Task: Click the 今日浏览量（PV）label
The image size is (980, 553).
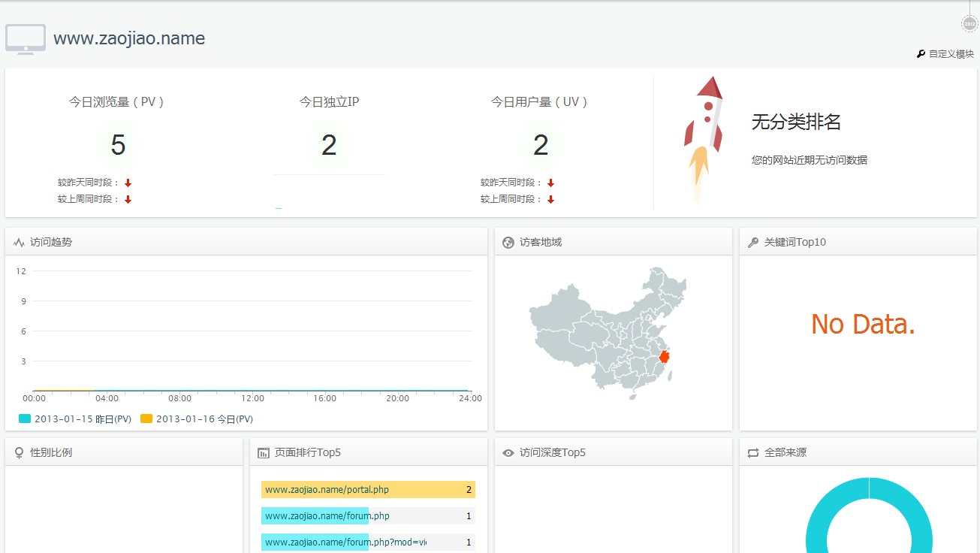Action: tap(117, 102)
